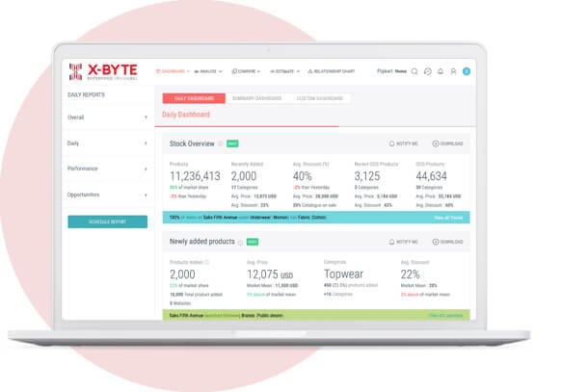Click the Products Added value 2,000

point(182,274)
